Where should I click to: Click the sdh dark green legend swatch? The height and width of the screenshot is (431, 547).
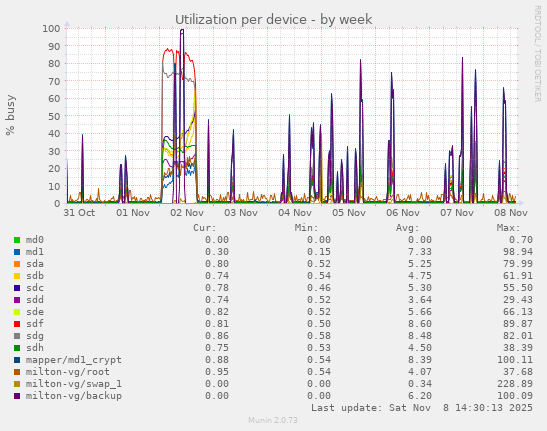point(17,348)
